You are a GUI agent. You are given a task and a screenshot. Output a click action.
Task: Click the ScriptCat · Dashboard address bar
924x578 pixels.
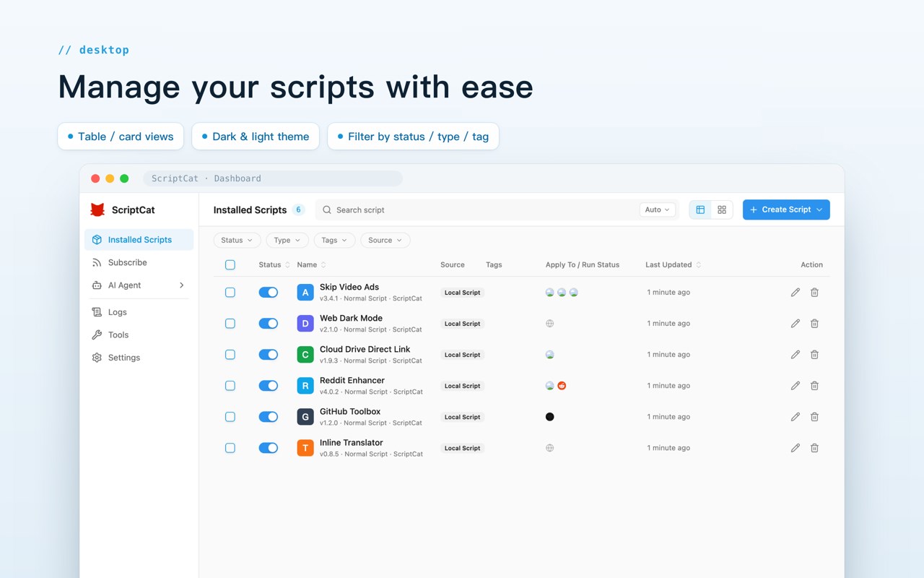[273, 178]
